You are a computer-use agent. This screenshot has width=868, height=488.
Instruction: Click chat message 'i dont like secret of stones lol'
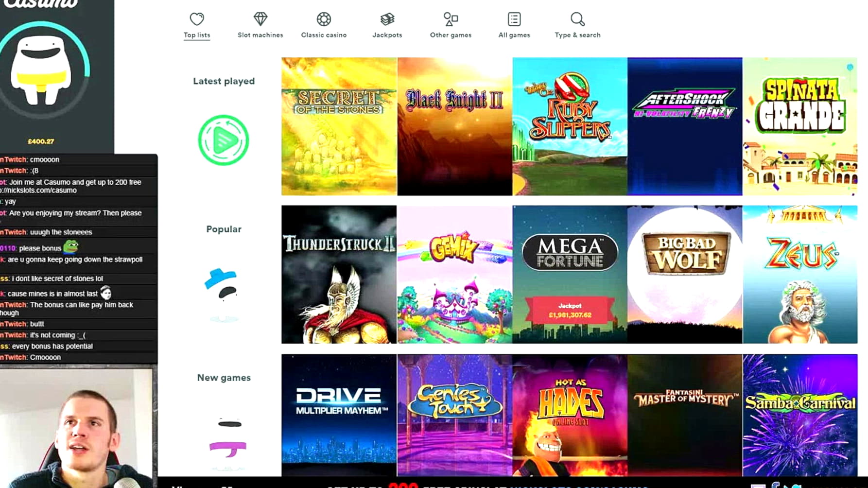click(57, 279)
